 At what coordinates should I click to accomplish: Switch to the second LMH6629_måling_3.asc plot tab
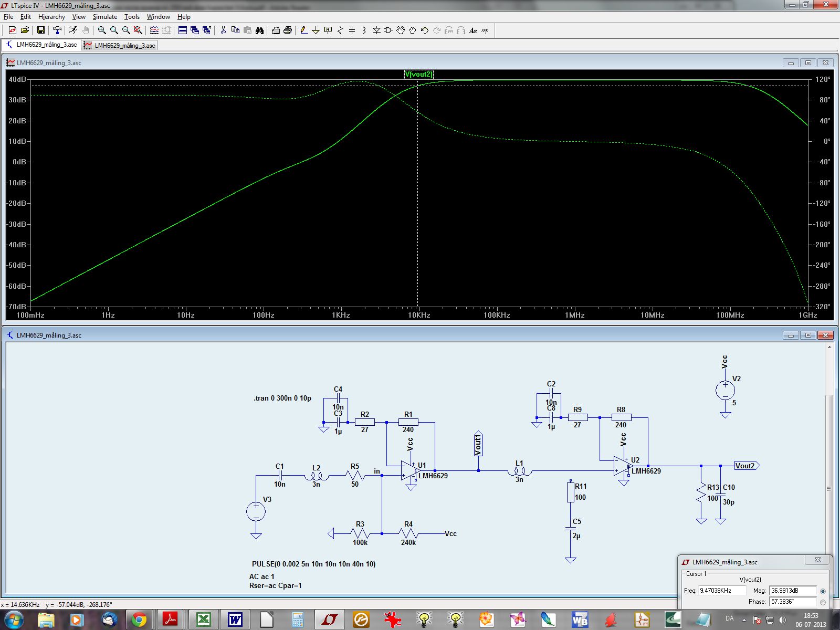pyautogui.click(x=120, y=45)
